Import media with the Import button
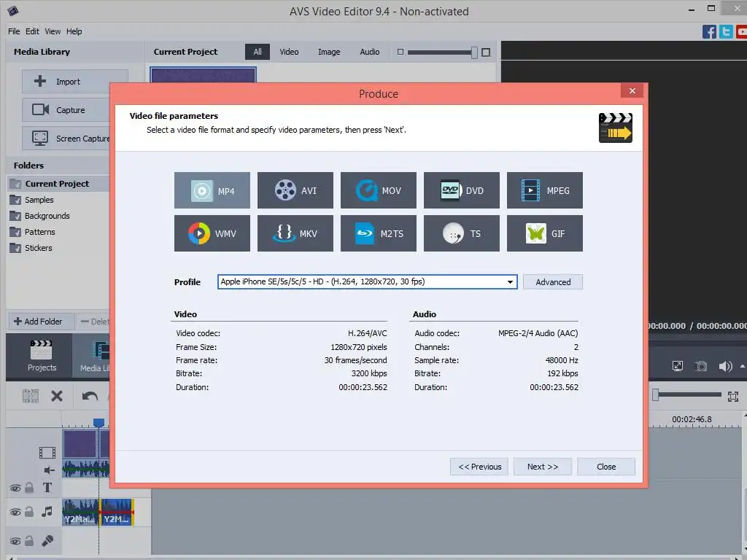This screenshot has height=560, width=747. coord(75,82)
